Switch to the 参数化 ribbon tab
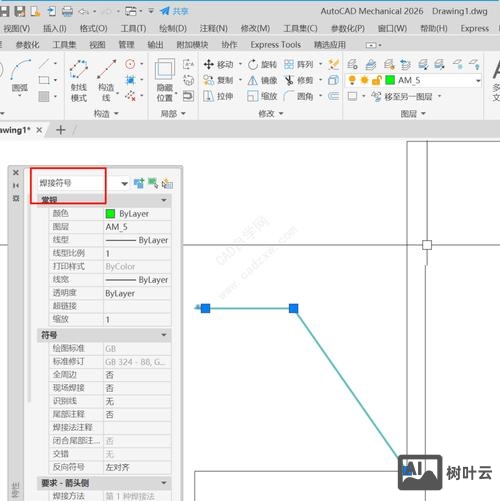This screenshot has height=501, width=500. coord(27,45)
